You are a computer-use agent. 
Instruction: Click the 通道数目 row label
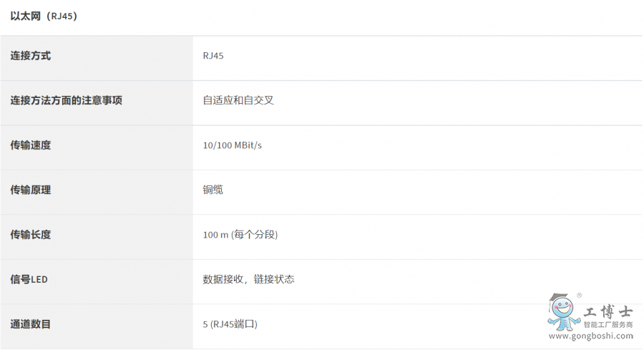(x=30, y=324)
